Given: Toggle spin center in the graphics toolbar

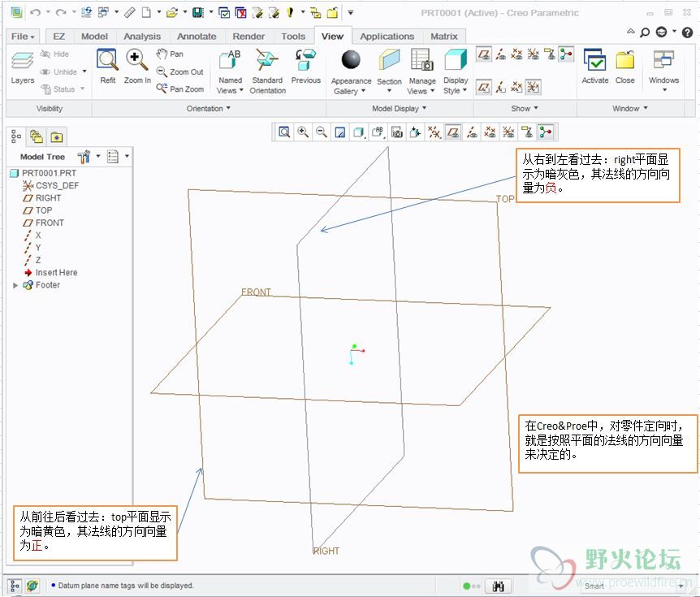Looking at the screenshot, I should coord(546,132).
